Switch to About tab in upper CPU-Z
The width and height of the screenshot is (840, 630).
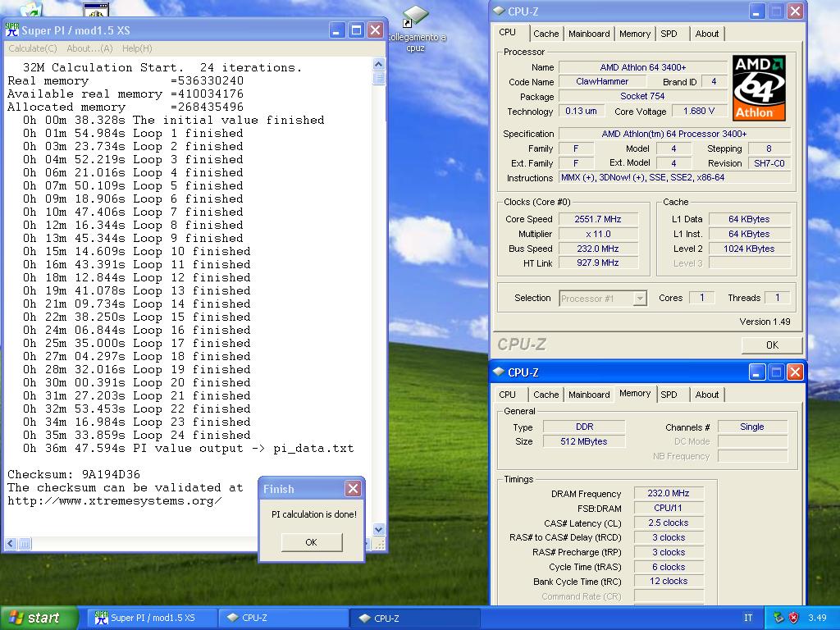click(706, 34)
